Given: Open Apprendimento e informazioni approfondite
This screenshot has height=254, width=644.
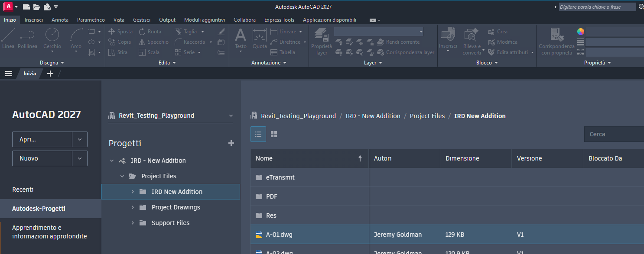Looking at the screenshot, I should pos(50,232).
